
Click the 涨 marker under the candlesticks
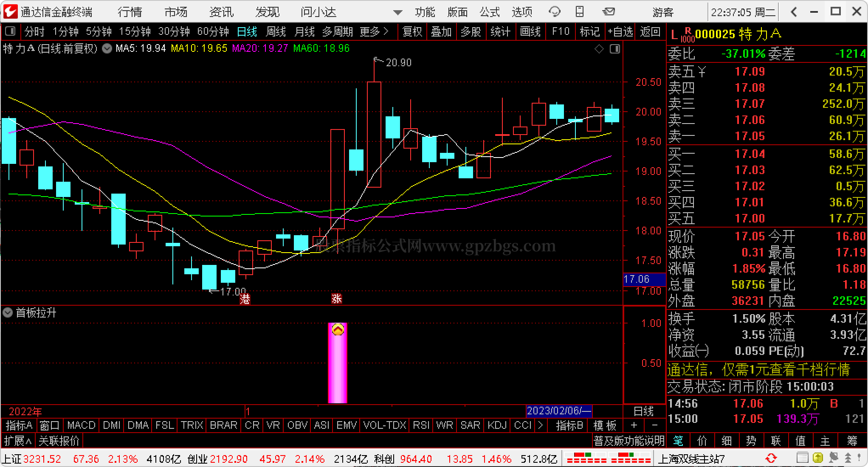337,299
